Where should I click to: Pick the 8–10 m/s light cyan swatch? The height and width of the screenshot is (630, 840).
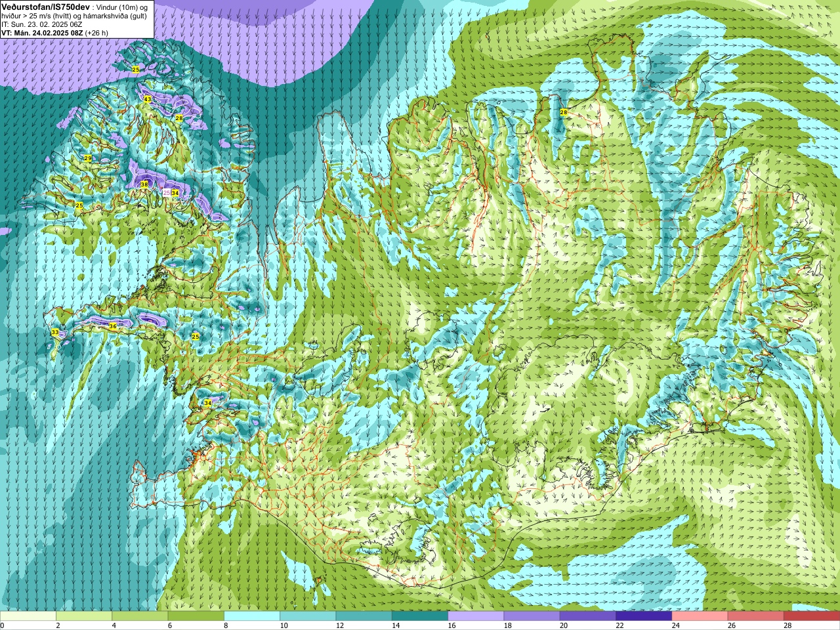(x=252, y=616)
